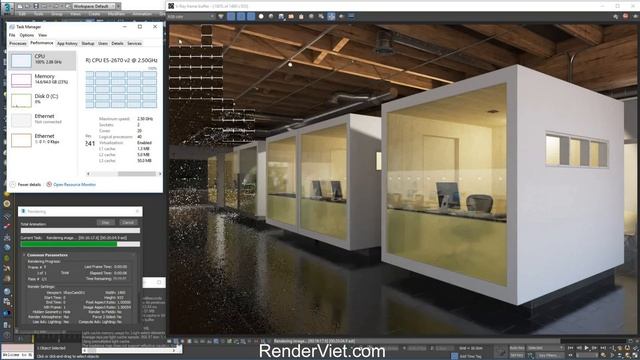
Task: Open the Selected key dropdown
Action: [x=545, y=348]
